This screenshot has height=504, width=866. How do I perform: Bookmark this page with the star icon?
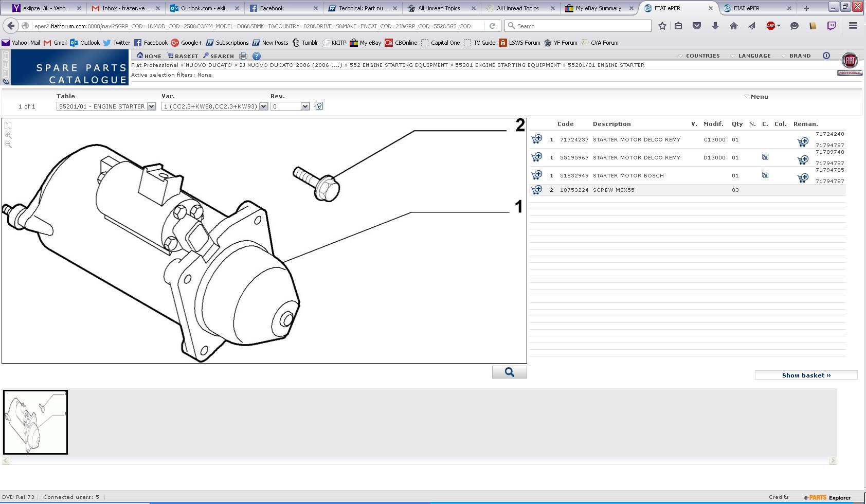click(662, 26)
